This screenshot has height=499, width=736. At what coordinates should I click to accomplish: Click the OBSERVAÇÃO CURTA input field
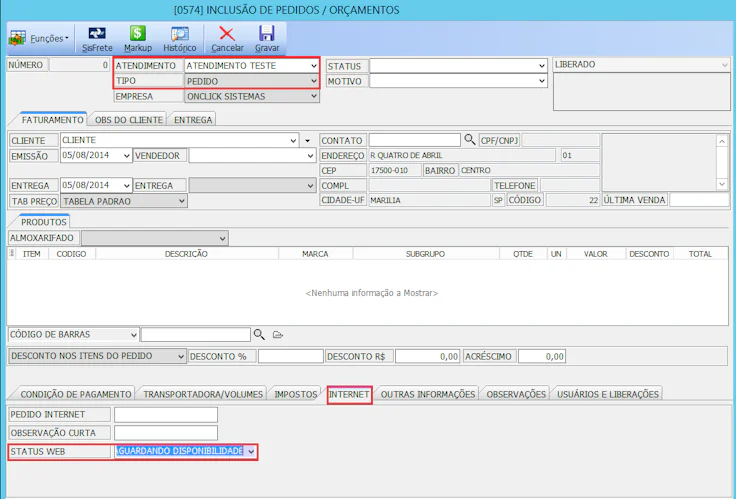[166, 433]
